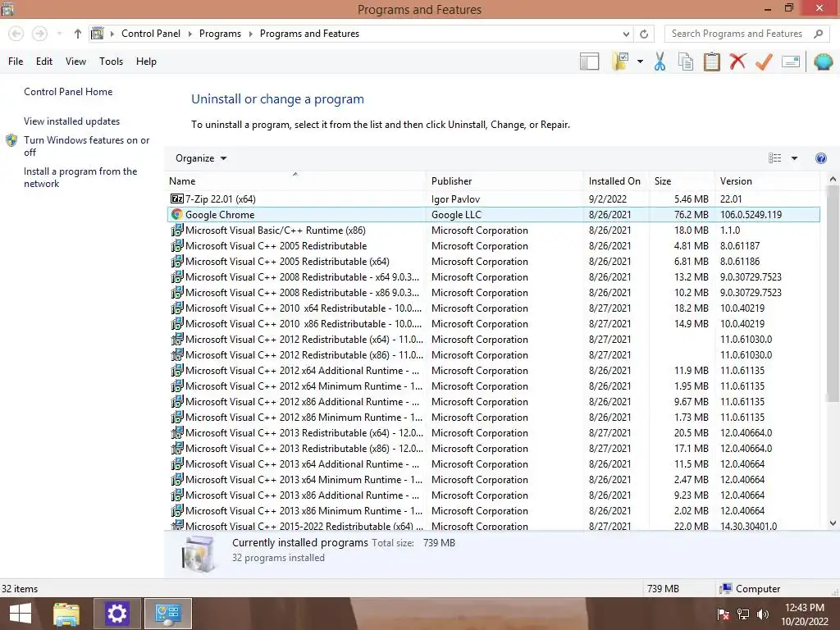The image size is (840, 630).
Task: Select the Google Chrome entry
Action: (493, 215)
